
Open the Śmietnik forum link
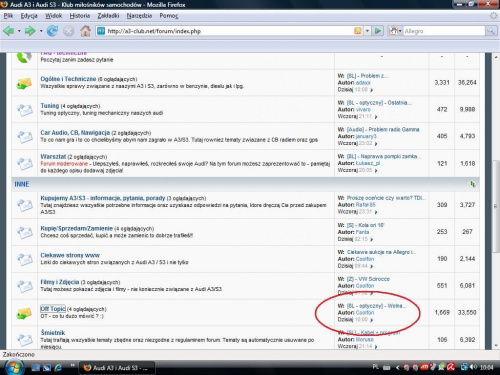tap(53, 333)
